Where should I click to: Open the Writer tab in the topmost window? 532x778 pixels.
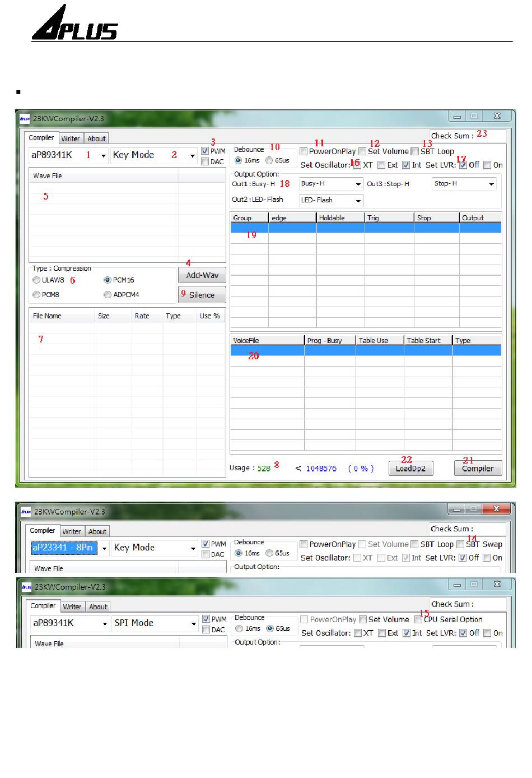pos(71,139)
